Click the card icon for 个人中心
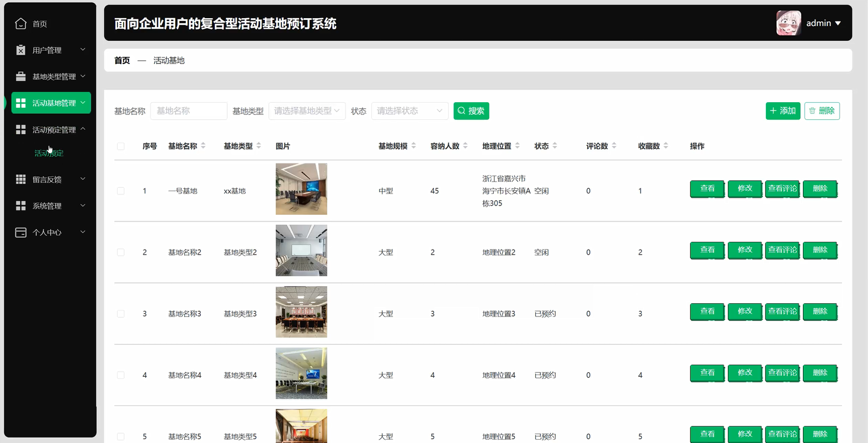The image size is (868, 443). pyautogui.click(x=20, y=233)
